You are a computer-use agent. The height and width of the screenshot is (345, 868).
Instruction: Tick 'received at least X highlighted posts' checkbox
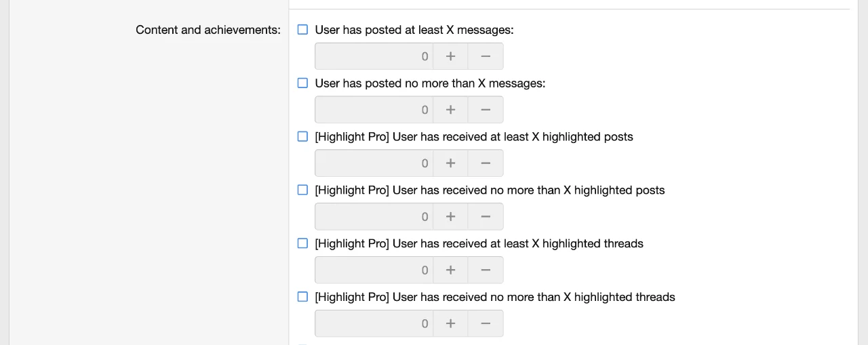[303, 136]
